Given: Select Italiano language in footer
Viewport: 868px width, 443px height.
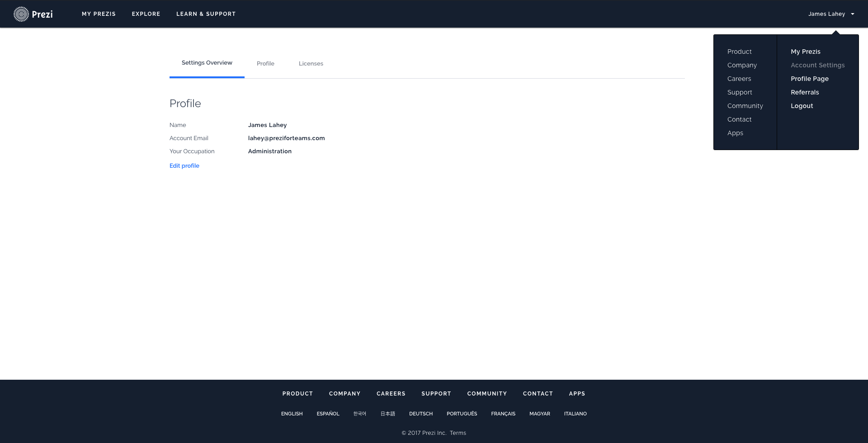Looking at the screenshot, I should 575,414.
